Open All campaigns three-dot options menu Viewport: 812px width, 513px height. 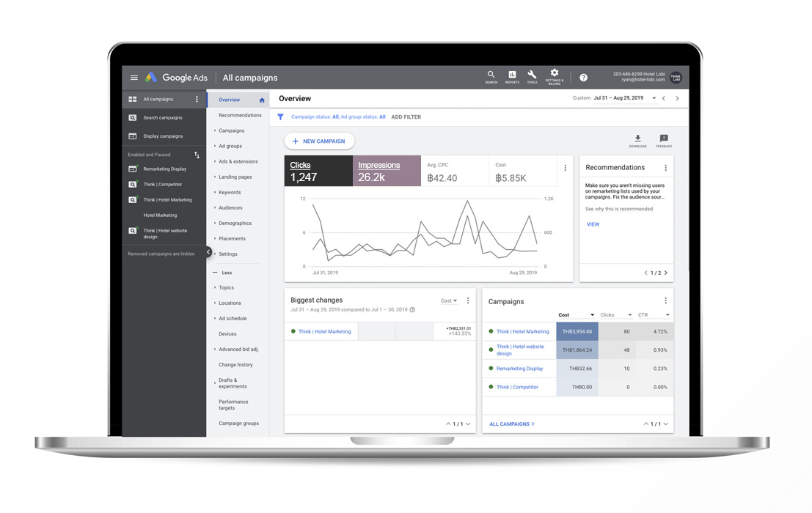click(197, 99)
